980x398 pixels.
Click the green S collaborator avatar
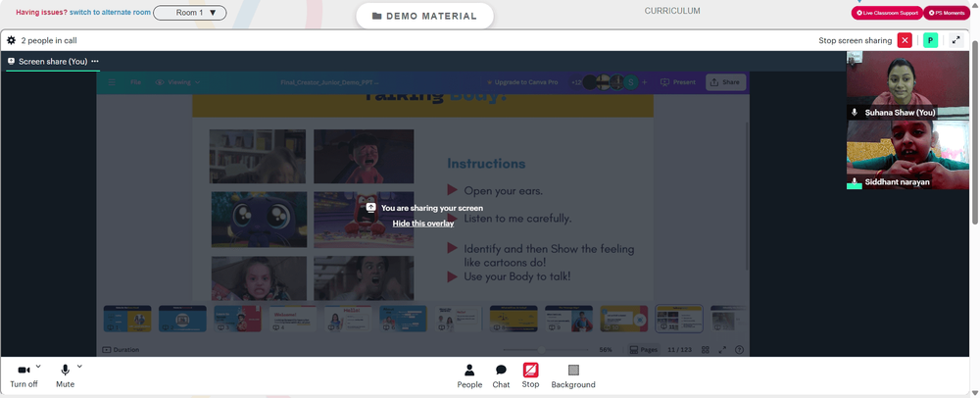pos(631,82)
